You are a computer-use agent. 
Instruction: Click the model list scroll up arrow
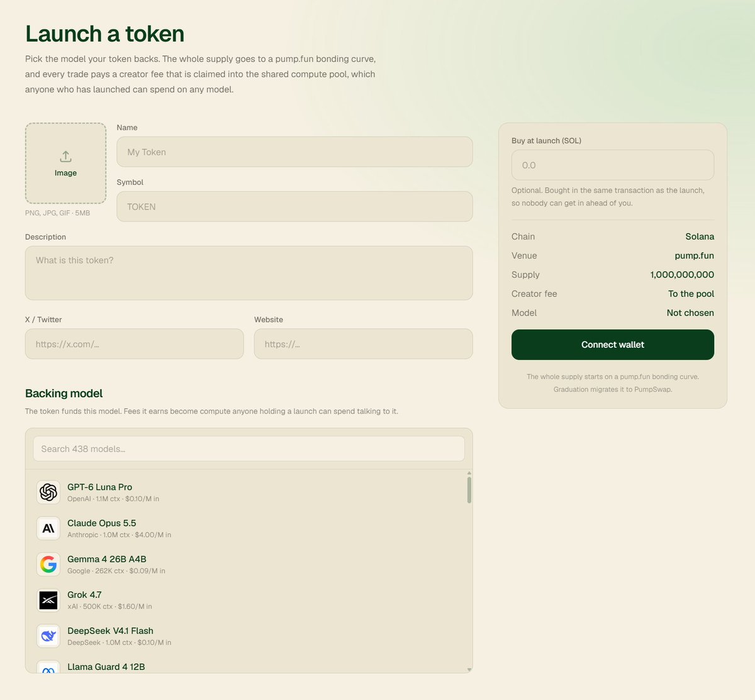click(x=469, y=472)
